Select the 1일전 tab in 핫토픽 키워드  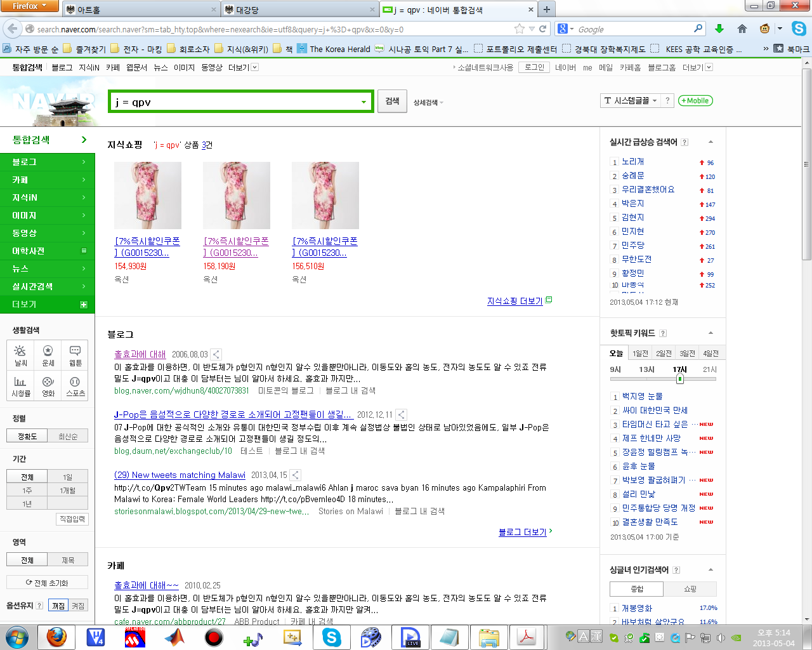[640, 354]
